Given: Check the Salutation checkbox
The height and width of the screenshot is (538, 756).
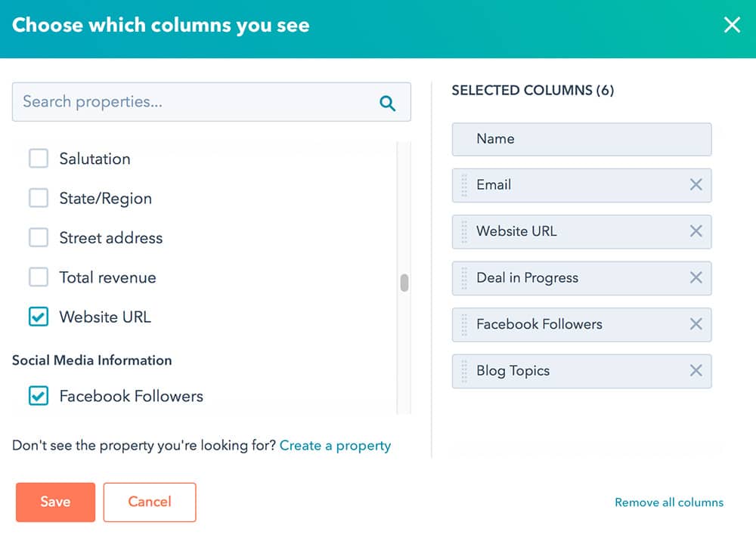Looking at the screenshot, I should tap(39, 159).
